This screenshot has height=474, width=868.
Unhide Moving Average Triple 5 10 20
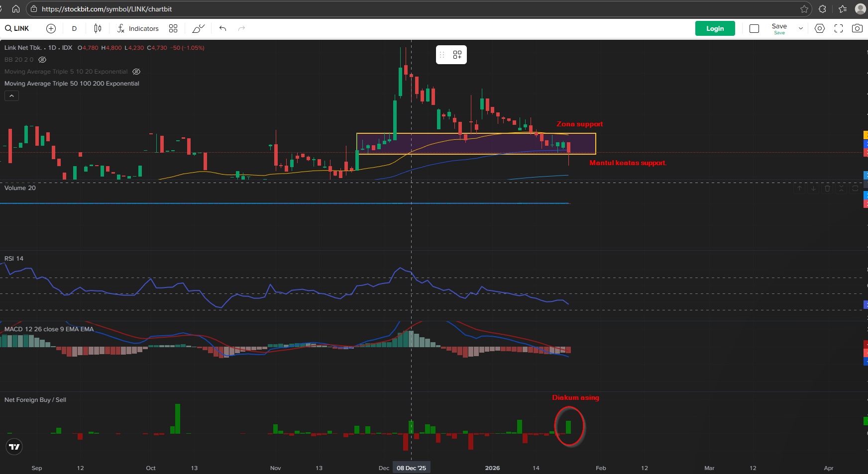(136, 72)
